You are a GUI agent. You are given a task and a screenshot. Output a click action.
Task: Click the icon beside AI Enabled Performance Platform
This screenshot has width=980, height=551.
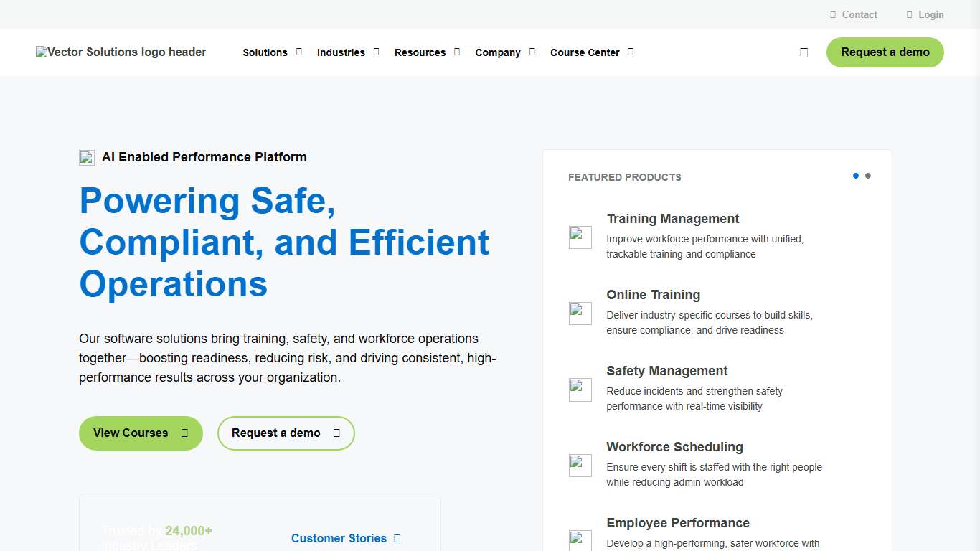[86, 157]
